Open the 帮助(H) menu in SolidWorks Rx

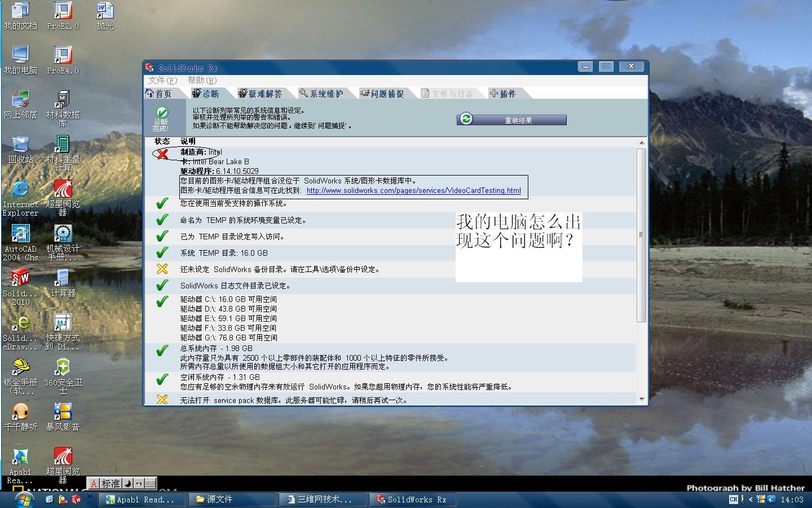pyautogui.click(x=202, y=81)
